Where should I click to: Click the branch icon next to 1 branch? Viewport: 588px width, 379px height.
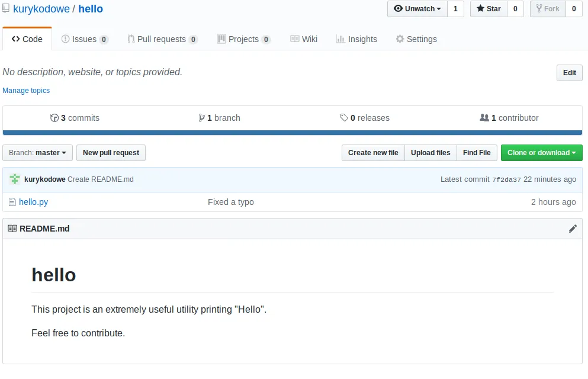tap(201, 118)
